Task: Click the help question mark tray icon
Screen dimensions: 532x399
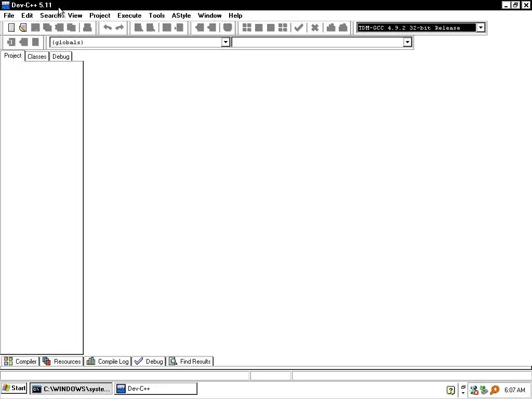Action: [x=450, y=390]
